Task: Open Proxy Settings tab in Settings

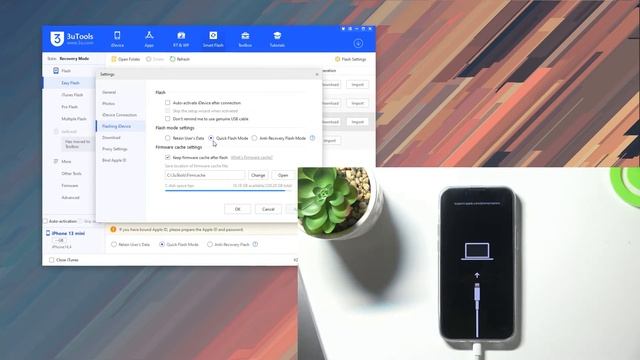Action: 115,149
